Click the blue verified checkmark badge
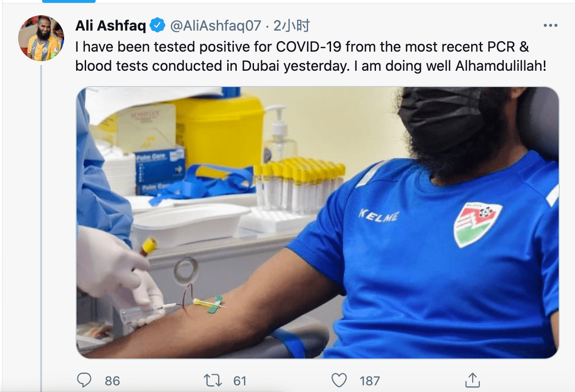Screen dimensions: 575x392 (158, 25)
